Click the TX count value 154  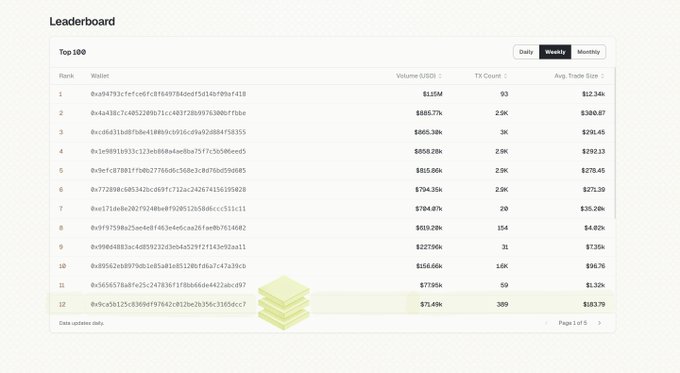(x=503, y=228)
